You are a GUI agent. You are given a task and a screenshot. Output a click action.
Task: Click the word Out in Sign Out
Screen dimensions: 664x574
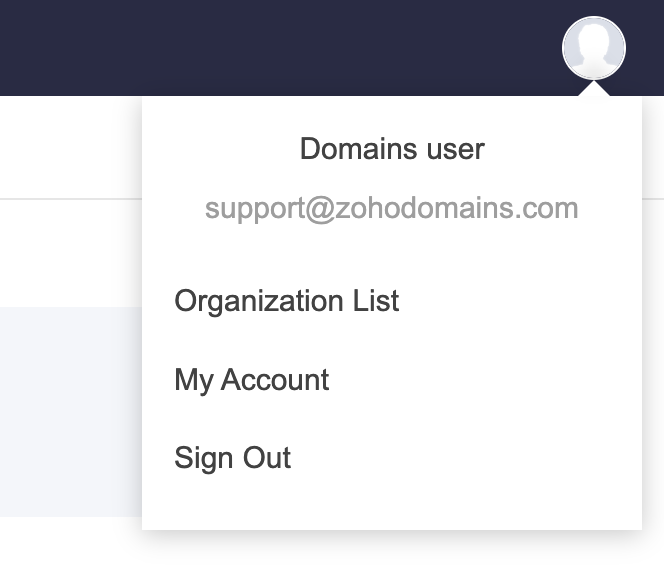tap(265, 458)
